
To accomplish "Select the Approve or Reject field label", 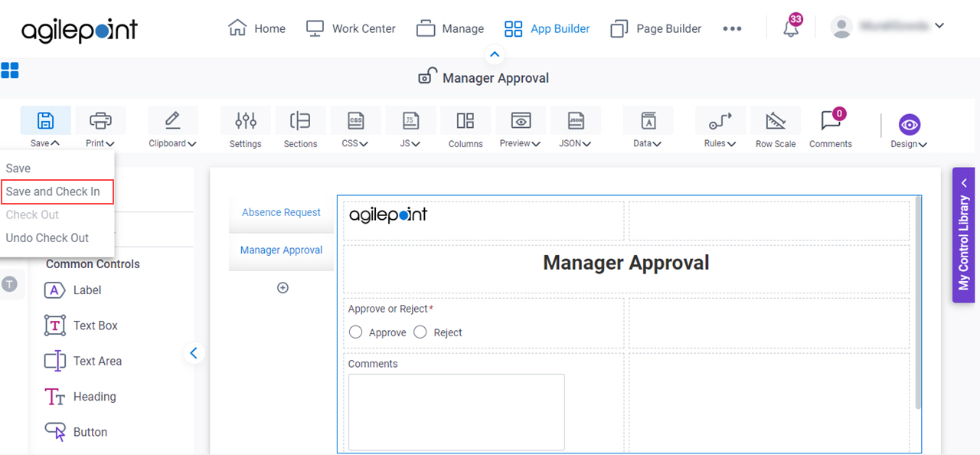I will click(390, 309).
